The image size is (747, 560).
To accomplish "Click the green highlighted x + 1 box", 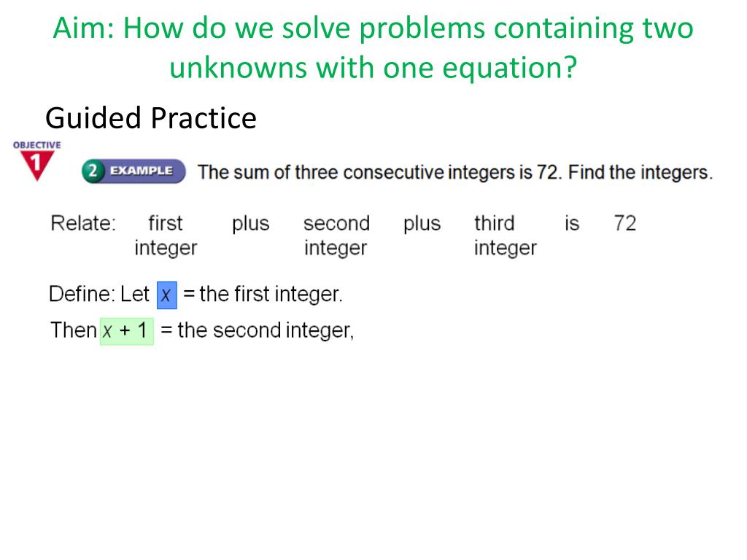I will pos(127,331).
